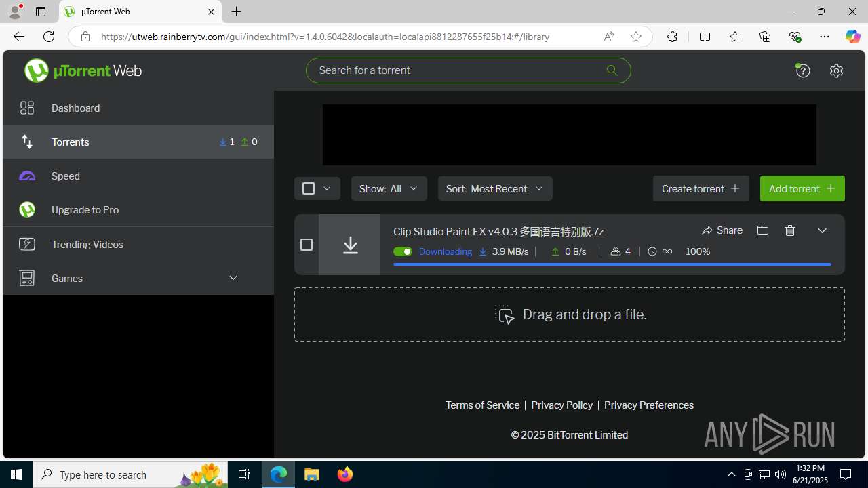The image size is (868, 488).
Task: Go back with browser back arrow
Action: click(18, 37)
